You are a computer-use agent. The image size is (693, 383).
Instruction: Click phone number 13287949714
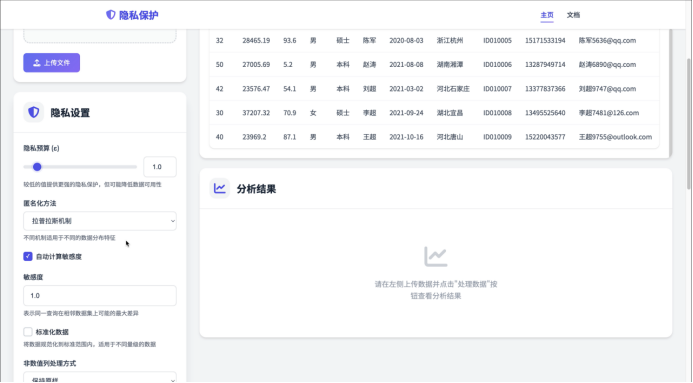[545, 64]
